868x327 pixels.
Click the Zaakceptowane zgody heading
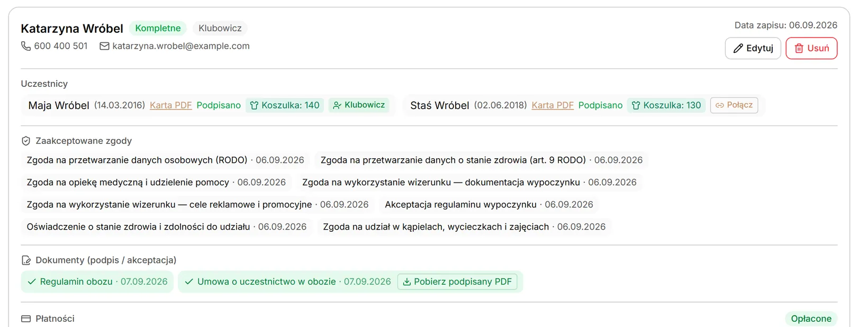pos(84,141)
